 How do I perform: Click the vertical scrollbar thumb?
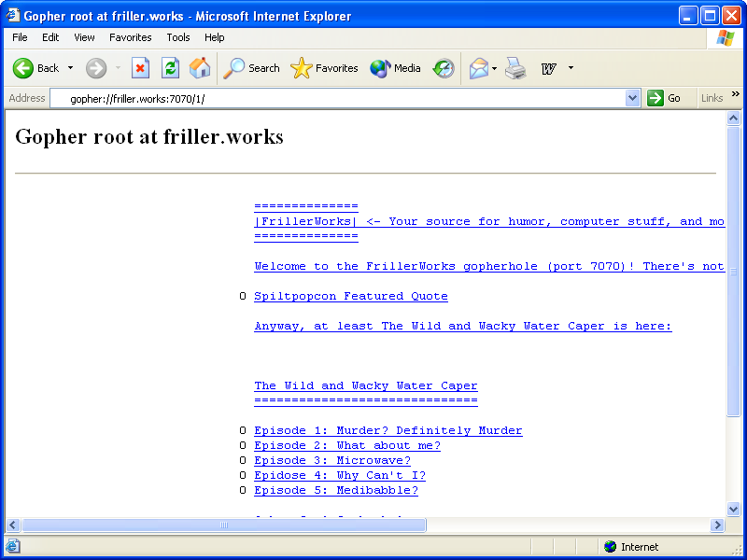click(x=734, y=272)
